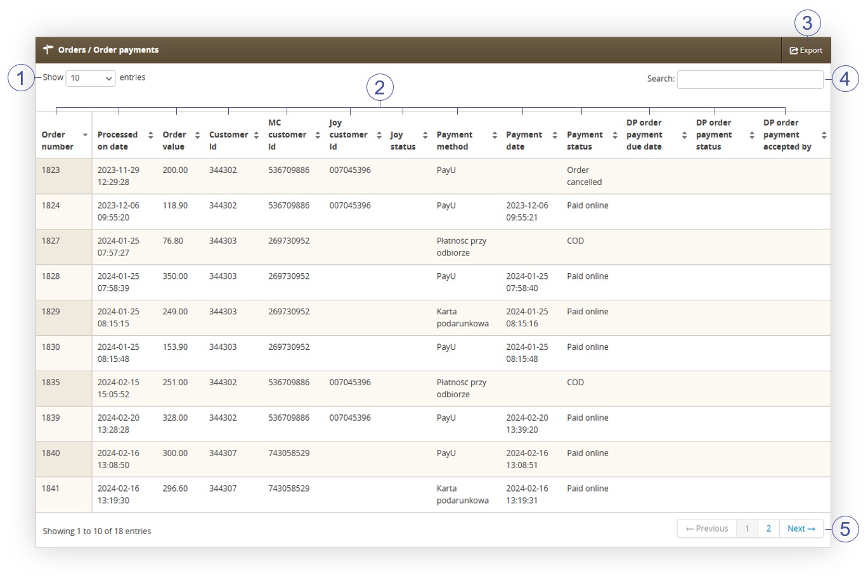This screenshot has height=588, width=868.
Task: Open the Show entries dropdown
Action: (x=91, y=78)
